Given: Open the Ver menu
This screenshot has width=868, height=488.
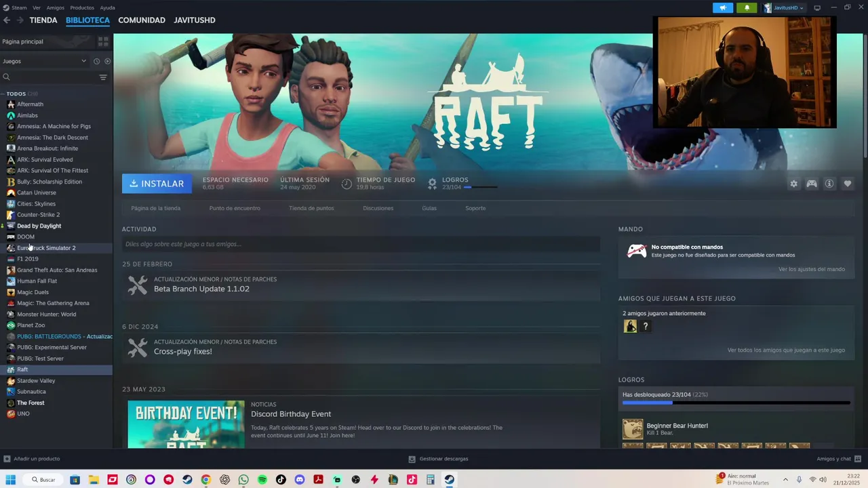Looking at the screenshot, I should tap(37, 7).
